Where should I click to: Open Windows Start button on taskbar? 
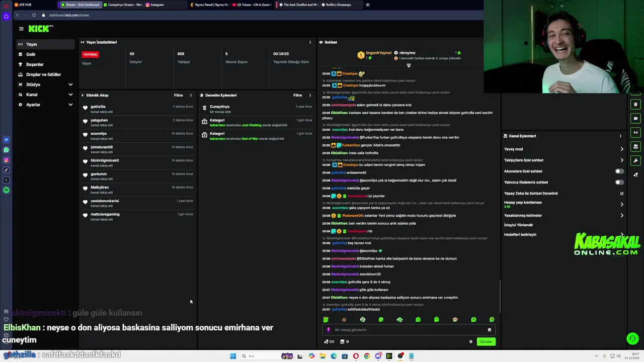[233, 356]
